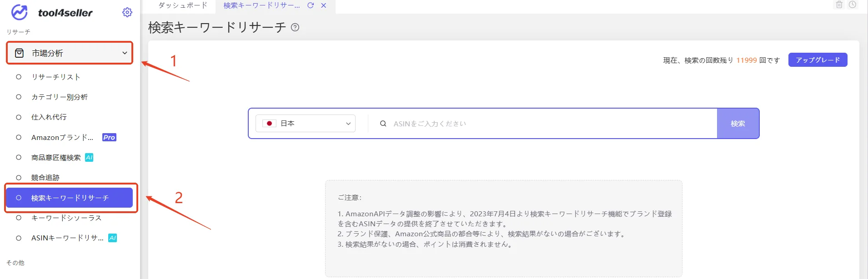Click the tool4seller logo icon
The width and height of the screenshot is (868, 279).
(x=20, y=12)
